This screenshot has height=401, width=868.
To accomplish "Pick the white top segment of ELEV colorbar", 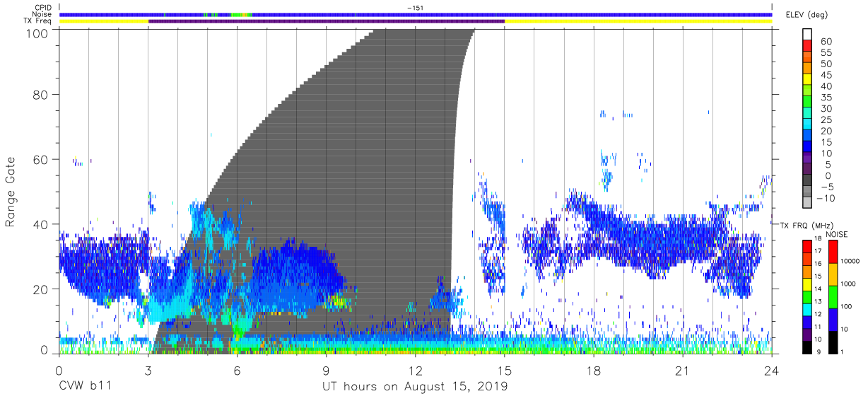I will pos(808,34).
